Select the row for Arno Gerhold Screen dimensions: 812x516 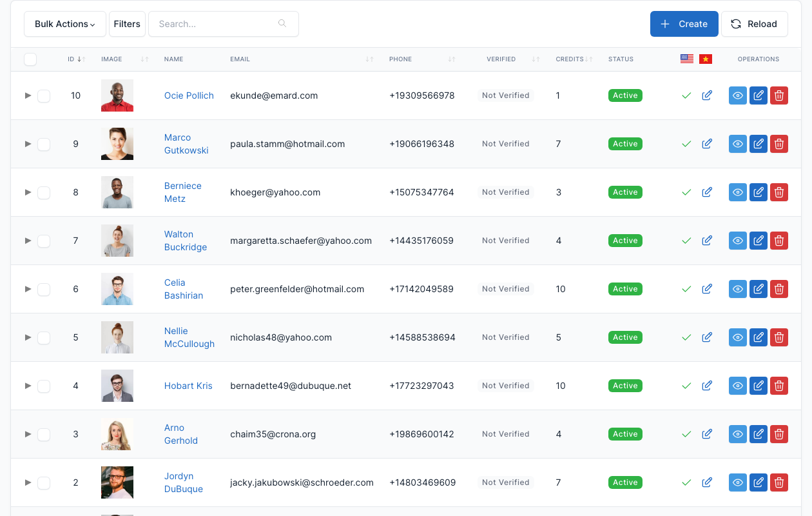click(44, 435)
